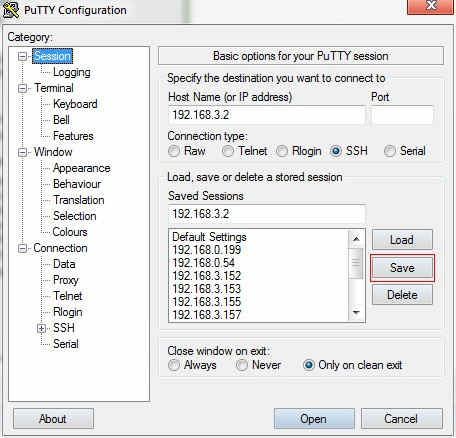Select the Proxy category
This screenshot has height=438, width=456.
66,280
